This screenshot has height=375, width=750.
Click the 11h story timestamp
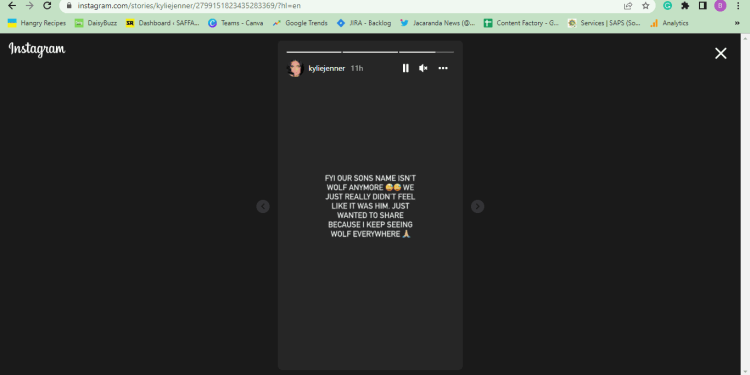click(x=357, y=68)
